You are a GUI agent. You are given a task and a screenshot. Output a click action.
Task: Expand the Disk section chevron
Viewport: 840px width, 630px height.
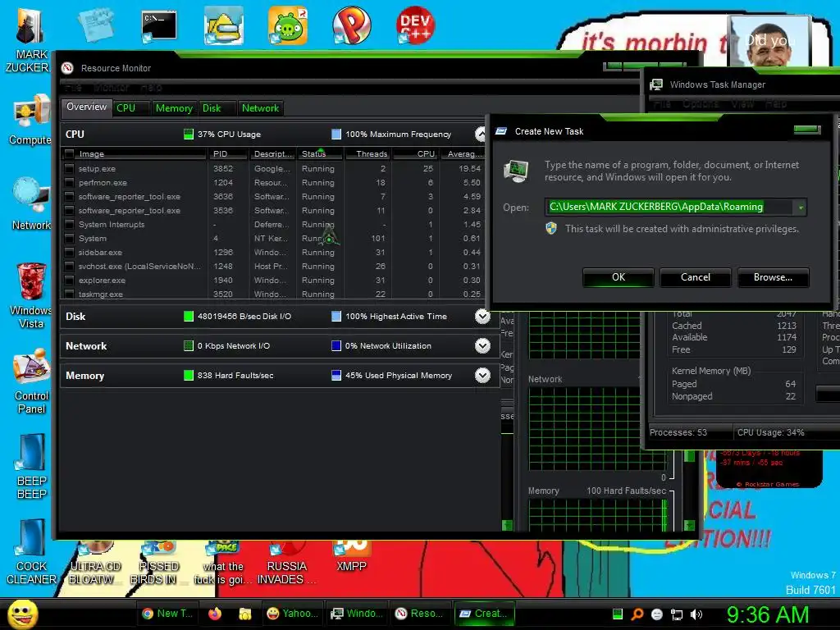(x=482, y=316)
